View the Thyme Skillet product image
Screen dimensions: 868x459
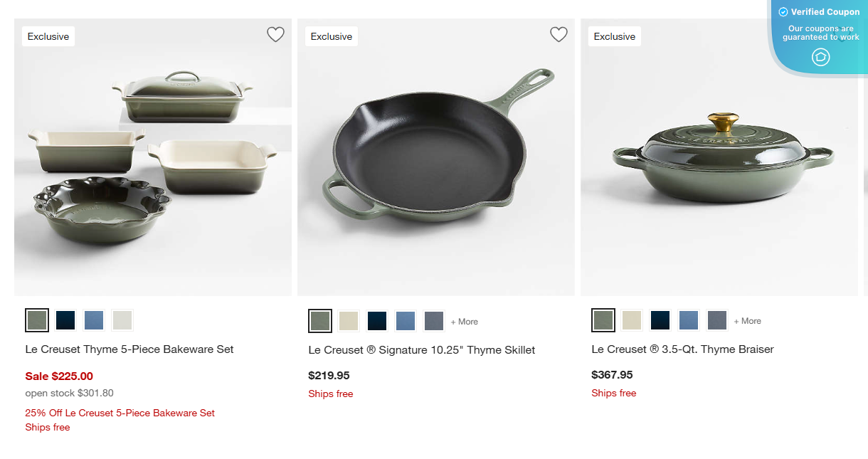click(x=435, y=157)
